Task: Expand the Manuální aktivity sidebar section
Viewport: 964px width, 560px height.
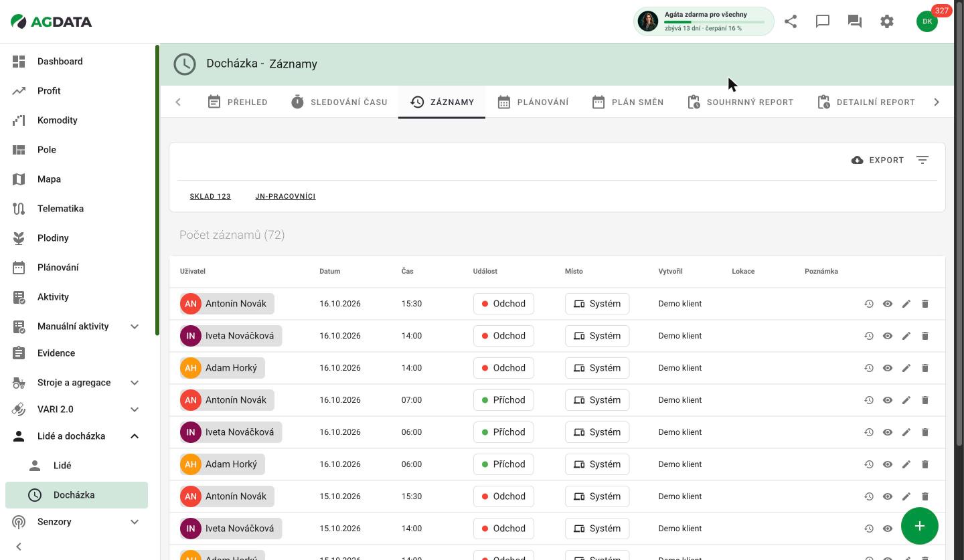Action: (x=135, y=326)
